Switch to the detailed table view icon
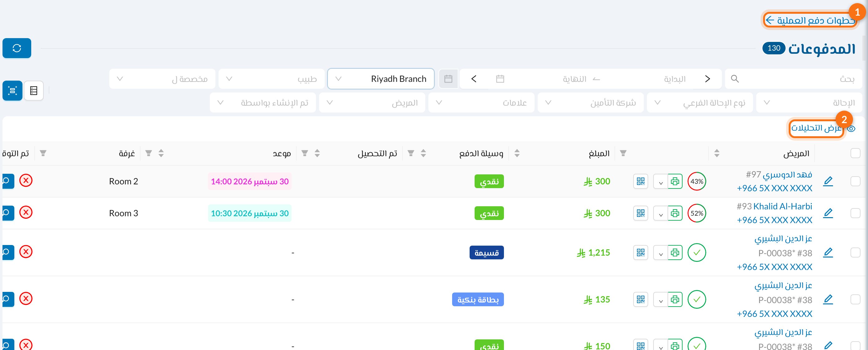 [34, 90]
